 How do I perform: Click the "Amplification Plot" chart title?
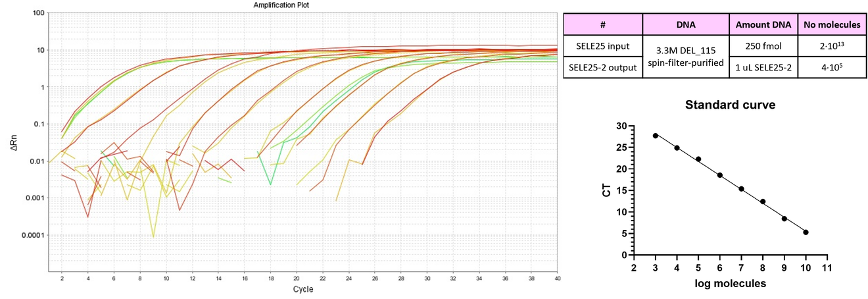coord(281,5)
